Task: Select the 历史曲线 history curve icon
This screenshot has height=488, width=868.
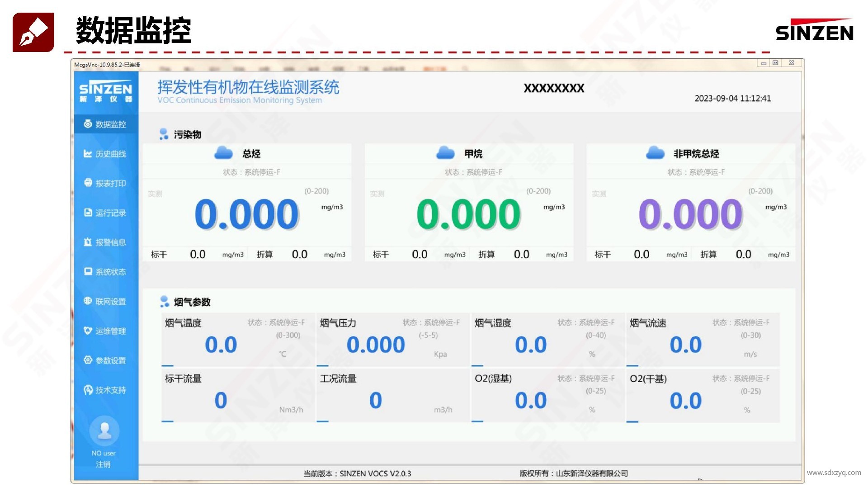Action: pos(105,154)
